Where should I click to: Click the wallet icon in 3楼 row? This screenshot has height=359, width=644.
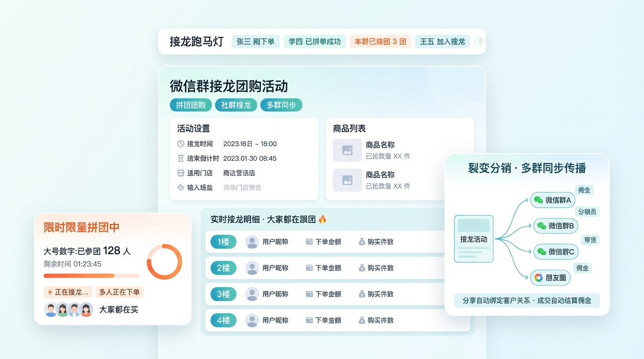click(309, 294)
